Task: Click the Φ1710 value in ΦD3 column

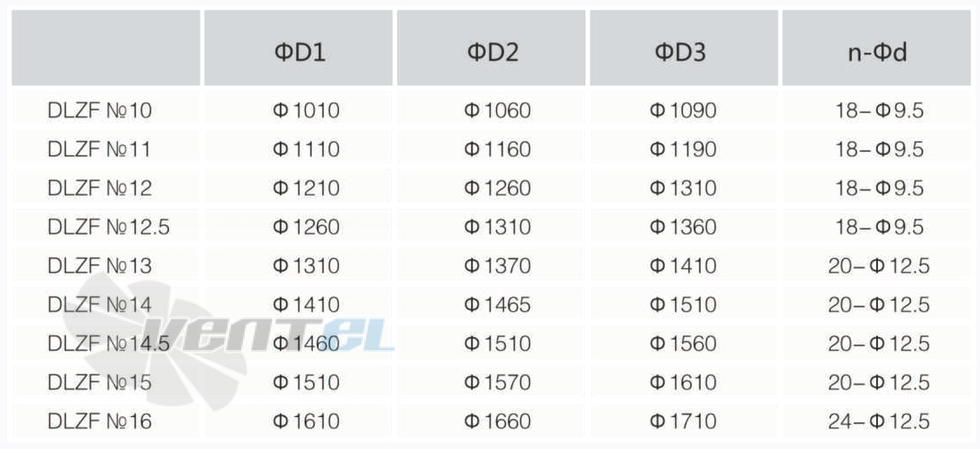Action: tap(683, 421)
